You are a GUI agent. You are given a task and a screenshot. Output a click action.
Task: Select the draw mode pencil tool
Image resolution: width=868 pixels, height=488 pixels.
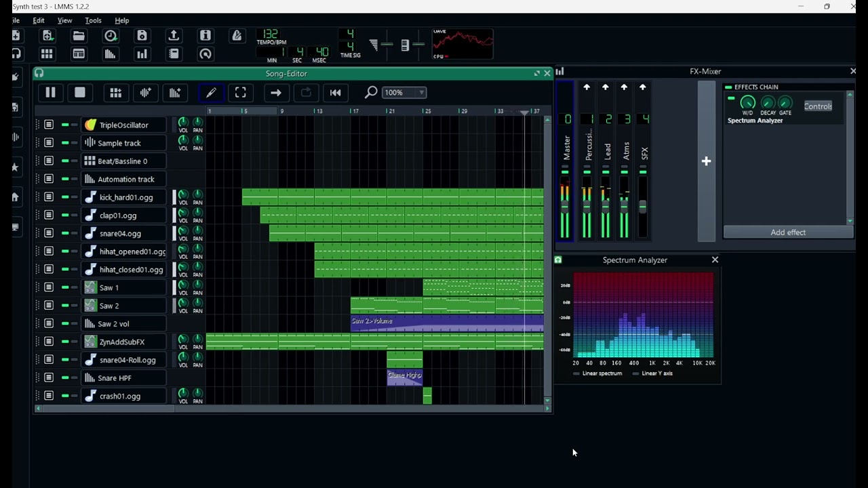211,93
